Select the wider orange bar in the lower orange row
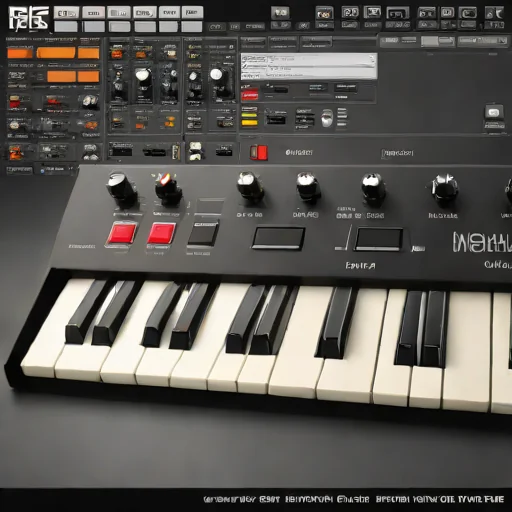 pos(61,76)
